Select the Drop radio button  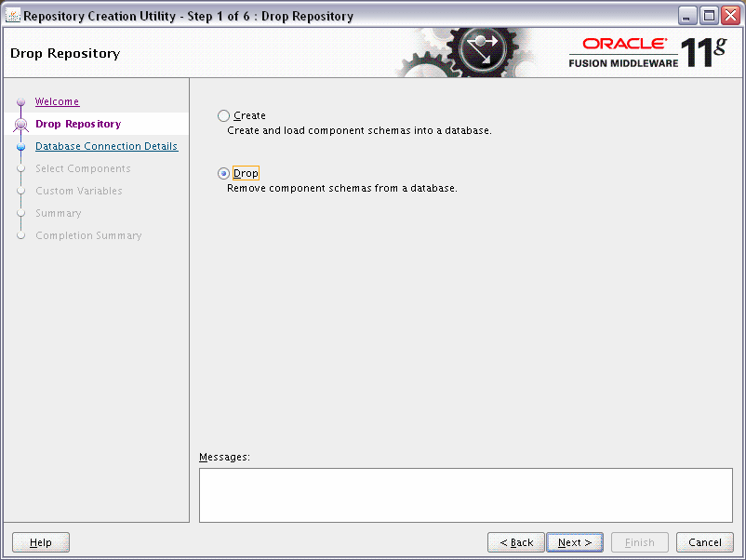[x=221, y=173]
